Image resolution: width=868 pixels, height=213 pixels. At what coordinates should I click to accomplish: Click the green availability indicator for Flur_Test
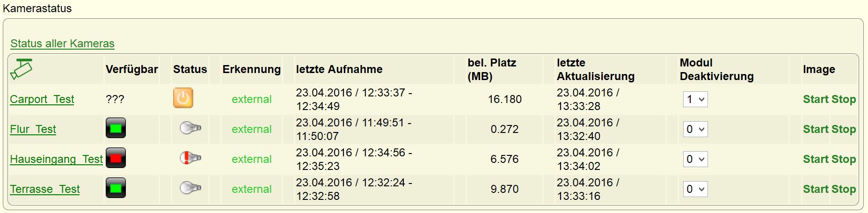point(116,128)
